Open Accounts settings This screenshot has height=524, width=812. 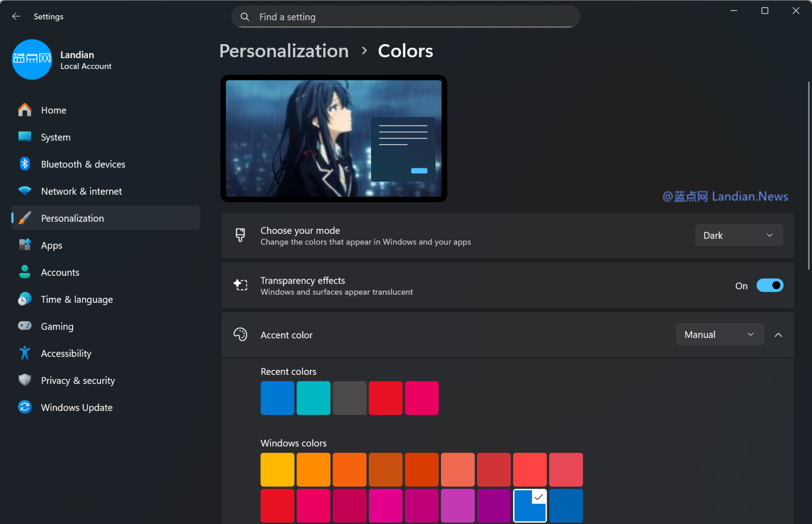point(106,272)
